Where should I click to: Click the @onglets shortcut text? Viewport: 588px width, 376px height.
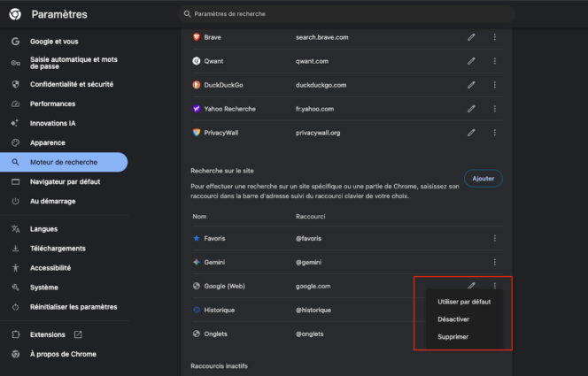coord(309,334)
